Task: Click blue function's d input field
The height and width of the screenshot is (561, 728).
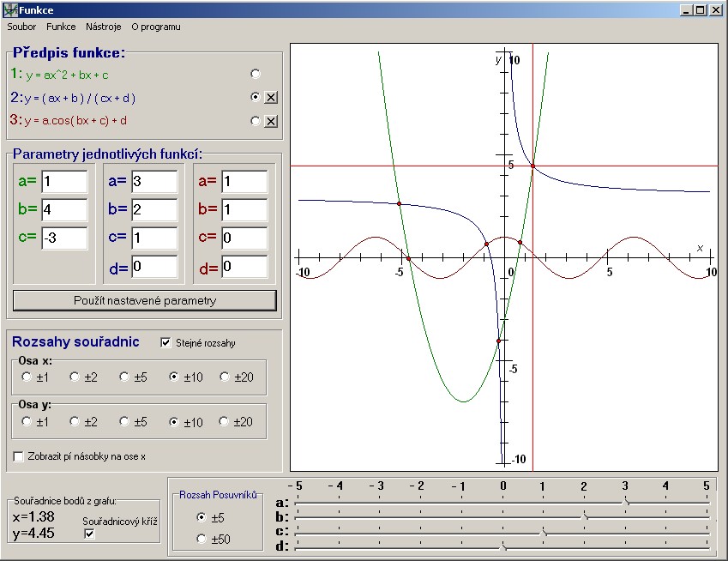Action: (x=154, y=267)
